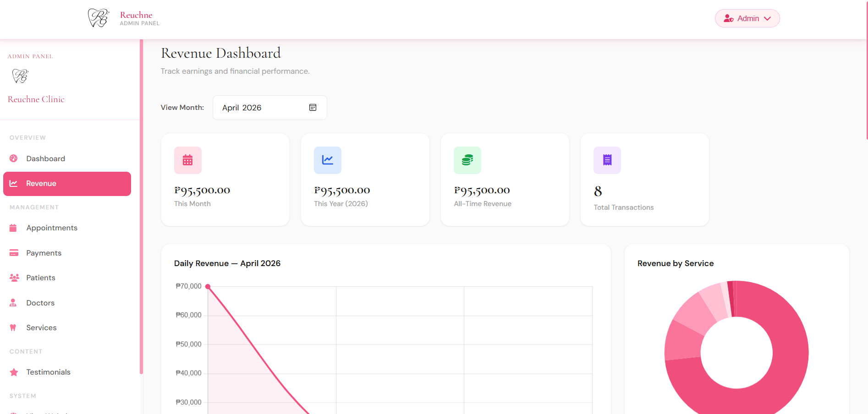Click the Doctors icon in sidebar
868x414 pixels.
tap(13, 303)
